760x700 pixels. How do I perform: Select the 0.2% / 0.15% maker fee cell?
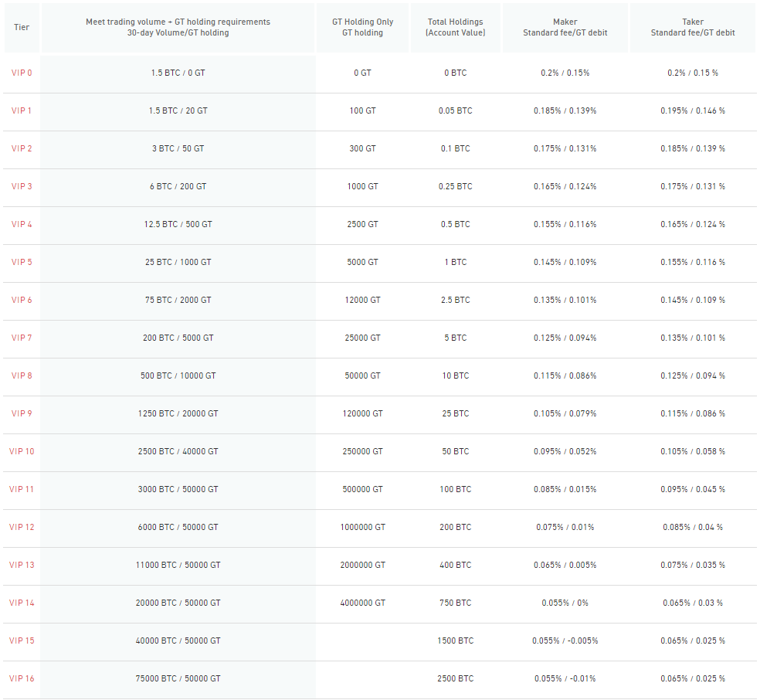point(565,73)
